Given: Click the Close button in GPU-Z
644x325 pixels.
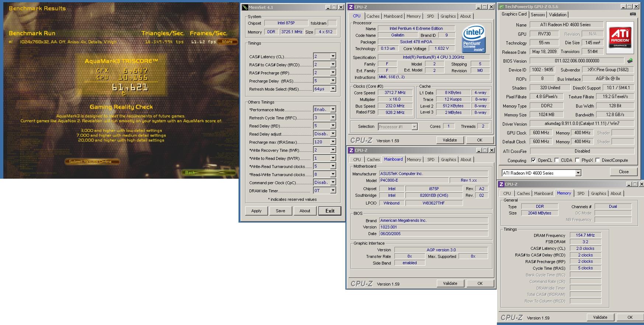Looking at the screenshot, I should [x=624, y=172].
